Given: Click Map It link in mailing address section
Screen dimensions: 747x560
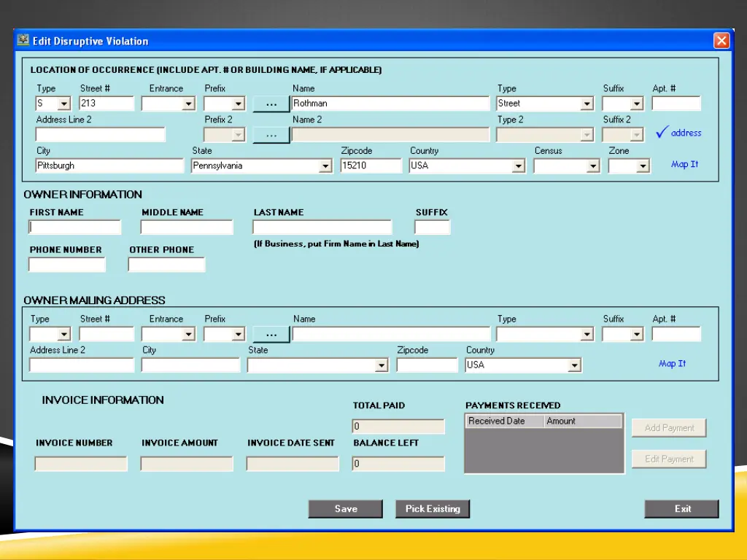Looking at the screenshot, I should (672, 364).
